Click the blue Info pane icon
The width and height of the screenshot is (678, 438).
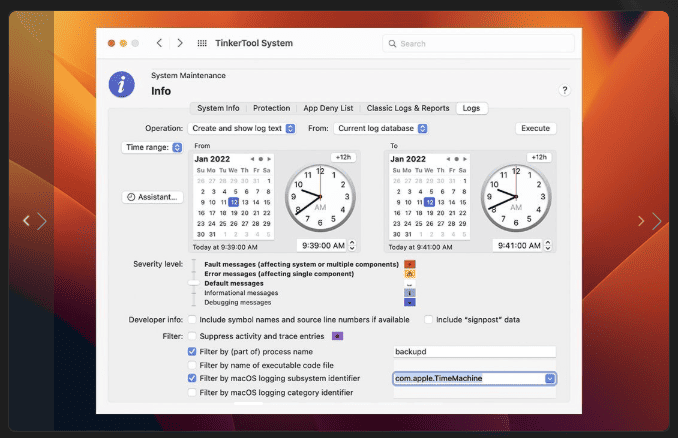pos(122,84)
